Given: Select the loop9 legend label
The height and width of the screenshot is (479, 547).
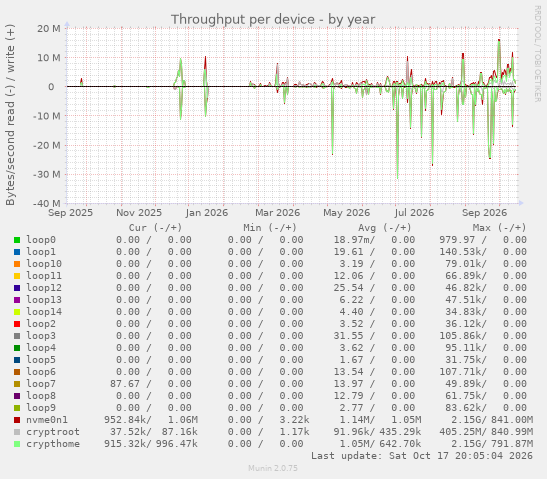Looking at the screenshot, I should pyautogui.click(x=41, y=408).
